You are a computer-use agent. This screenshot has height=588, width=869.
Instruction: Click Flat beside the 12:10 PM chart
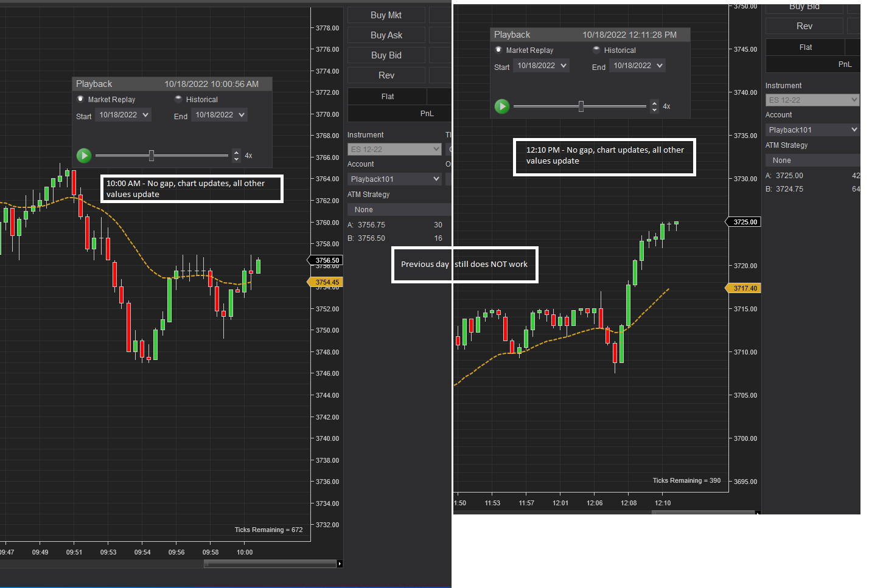pyautogui.click(x=806, y=47)
